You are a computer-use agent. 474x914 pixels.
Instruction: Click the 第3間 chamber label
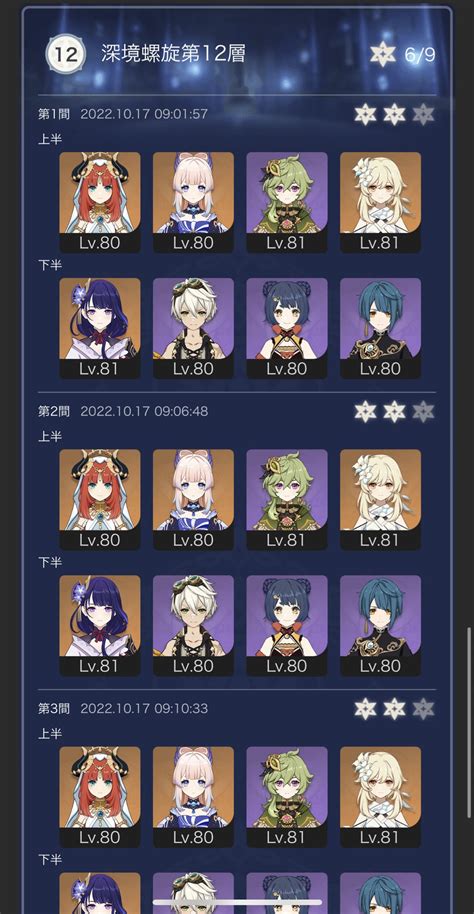[54, 709]
